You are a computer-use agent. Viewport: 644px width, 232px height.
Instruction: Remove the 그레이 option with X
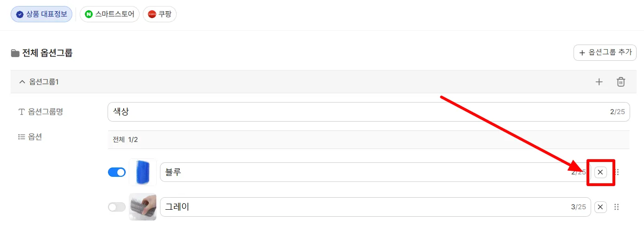600,207
